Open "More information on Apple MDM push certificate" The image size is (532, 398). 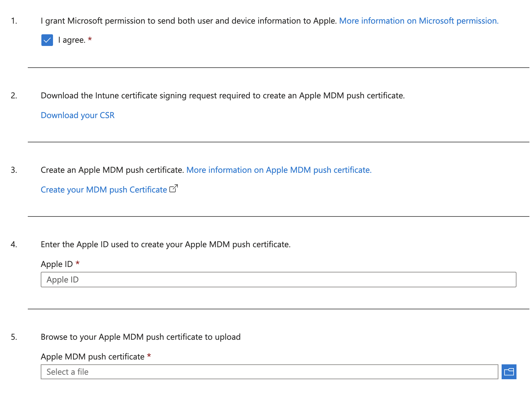click(x=279, y=170)
